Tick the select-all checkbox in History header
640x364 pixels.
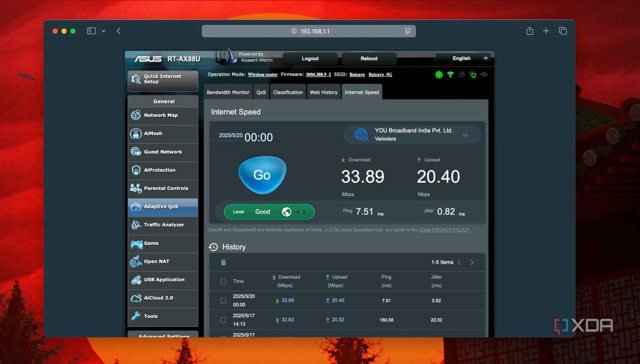[x=223, y=281]
